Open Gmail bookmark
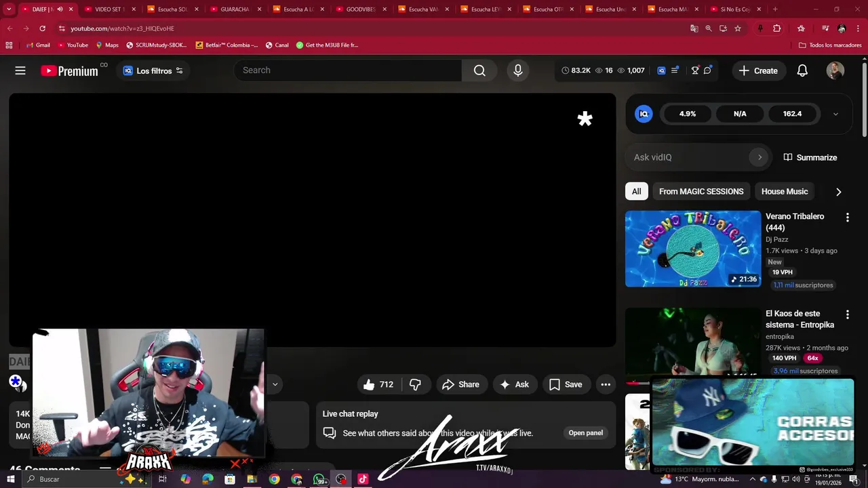Viewport: 868px width, 488px height. pos(38,45)
